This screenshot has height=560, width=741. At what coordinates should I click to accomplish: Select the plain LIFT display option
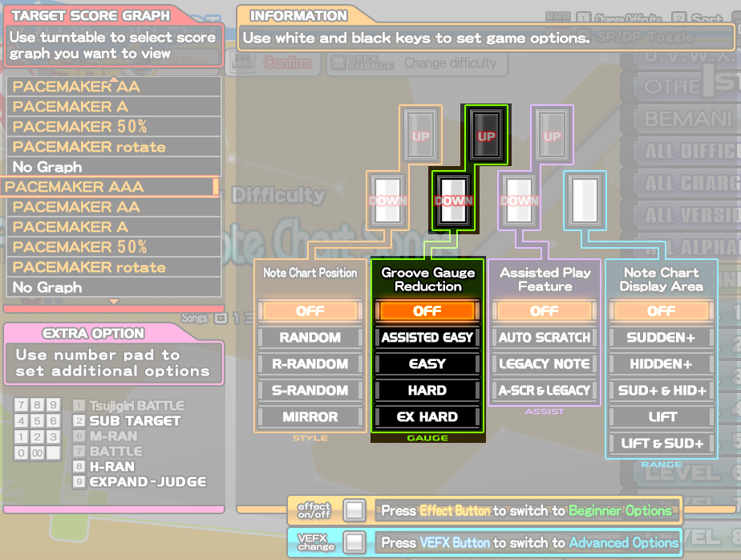tap(662, 416)
